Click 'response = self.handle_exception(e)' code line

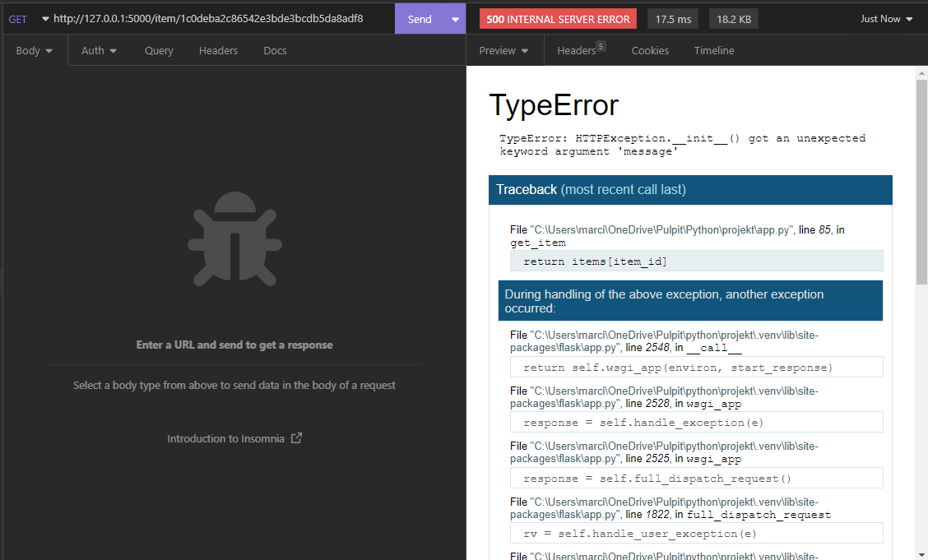pyautogui.click(x=697, y=422)
